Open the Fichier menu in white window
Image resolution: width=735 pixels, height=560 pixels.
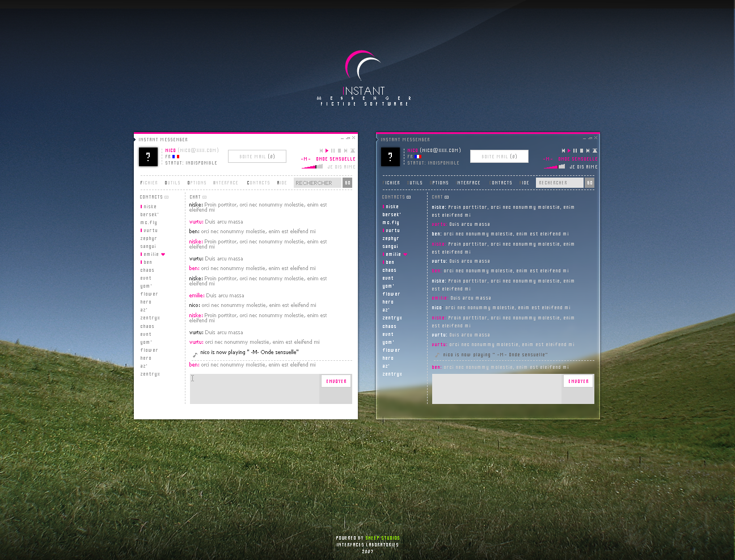point(149,183)
